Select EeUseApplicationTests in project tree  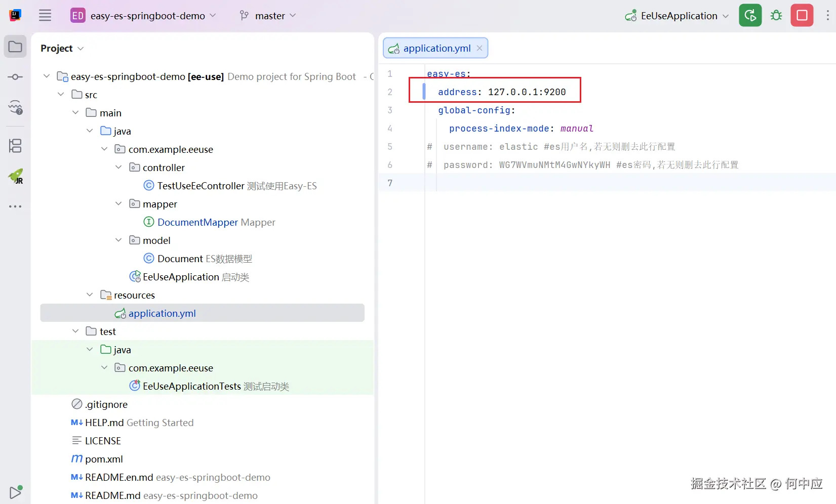(192, 386)
